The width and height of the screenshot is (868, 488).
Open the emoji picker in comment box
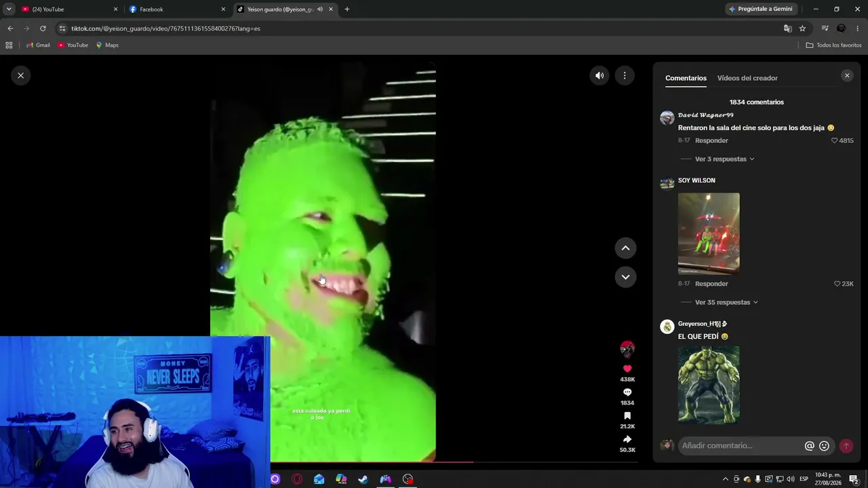pos(824,446)
